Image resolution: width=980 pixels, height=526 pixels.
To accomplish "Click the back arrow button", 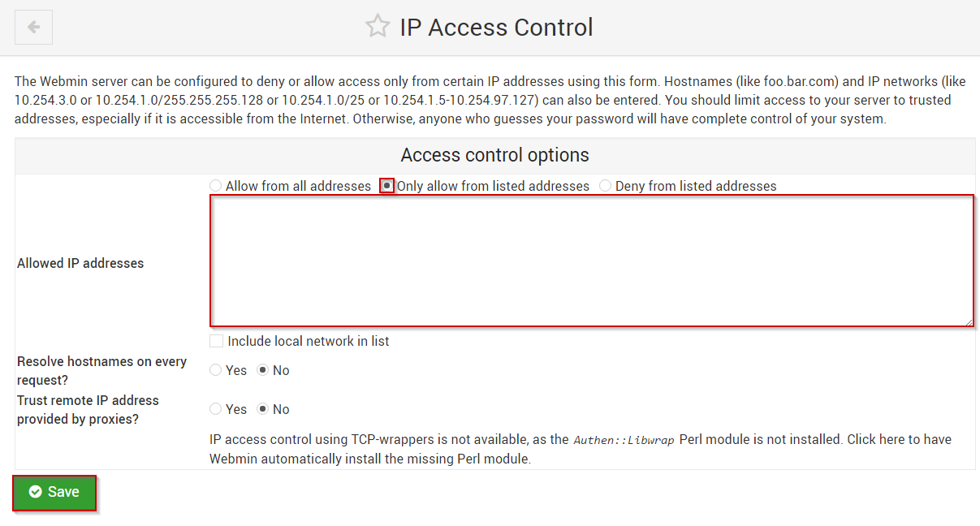I will (33, 27).
